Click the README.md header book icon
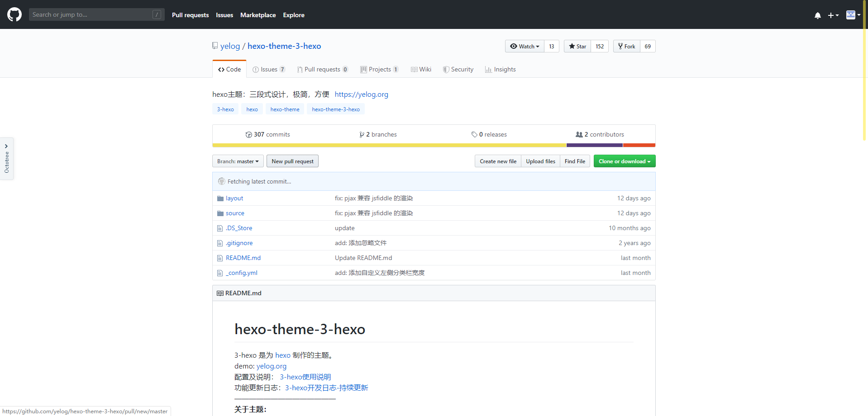Image resolution: width=868 pixels, height=416 pixels. [x=220, y=293]
